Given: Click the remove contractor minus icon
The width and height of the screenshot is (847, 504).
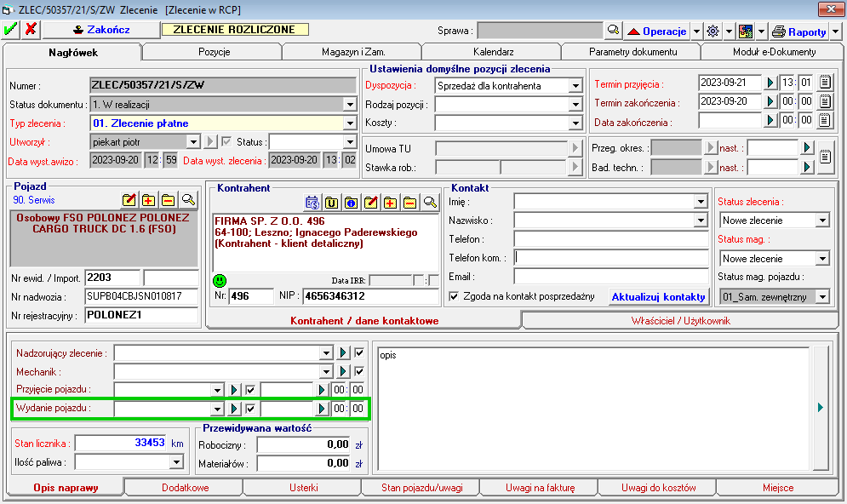Looking at the screenshot, I should pos(410,203).
